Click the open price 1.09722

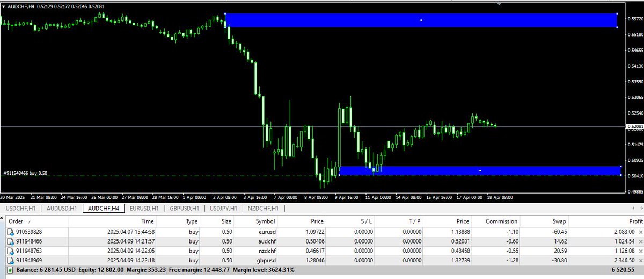pos(314,232)
